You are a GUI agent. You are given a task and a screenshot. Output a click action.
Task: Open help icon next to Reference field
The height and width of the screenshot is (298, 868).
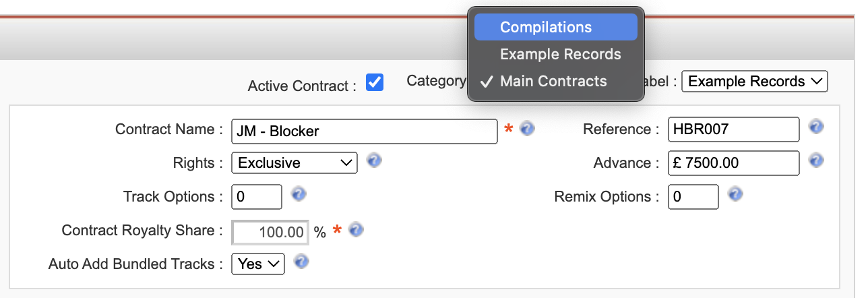(x=816, y=127)
